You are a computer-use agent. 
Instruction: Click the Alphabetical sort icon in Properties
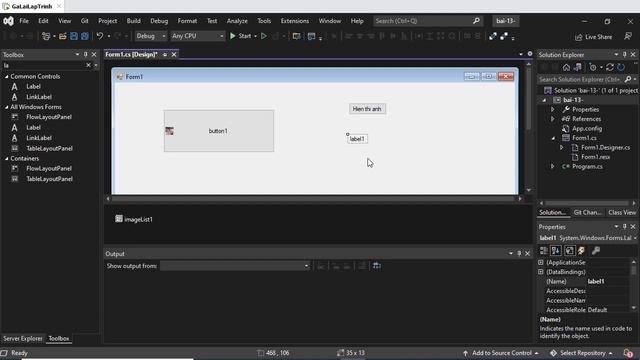tap(556, 251)
